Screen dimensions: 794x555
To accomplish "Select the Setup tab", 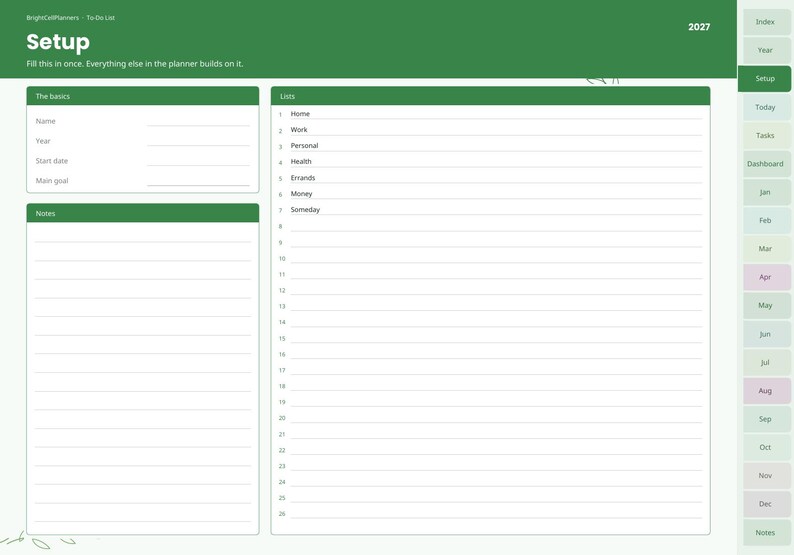I will 764,78.
